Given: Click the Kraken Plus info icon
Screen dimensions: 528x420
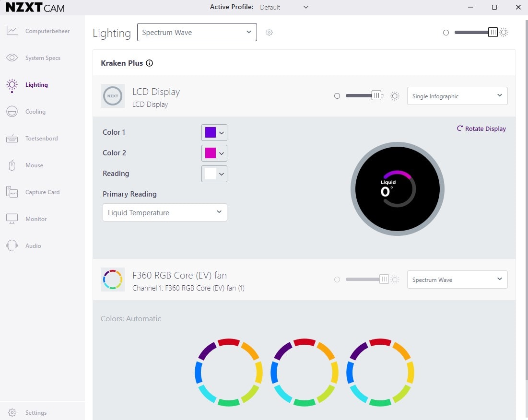Looking at the screenshot, I should [x=149, y=63].
